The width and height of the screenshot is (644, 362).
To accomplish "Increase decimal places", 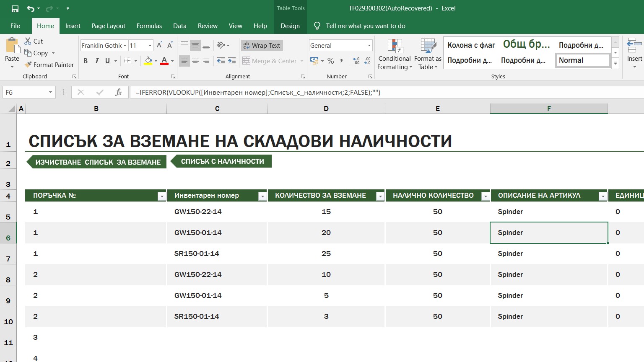I will pos(356,61).
